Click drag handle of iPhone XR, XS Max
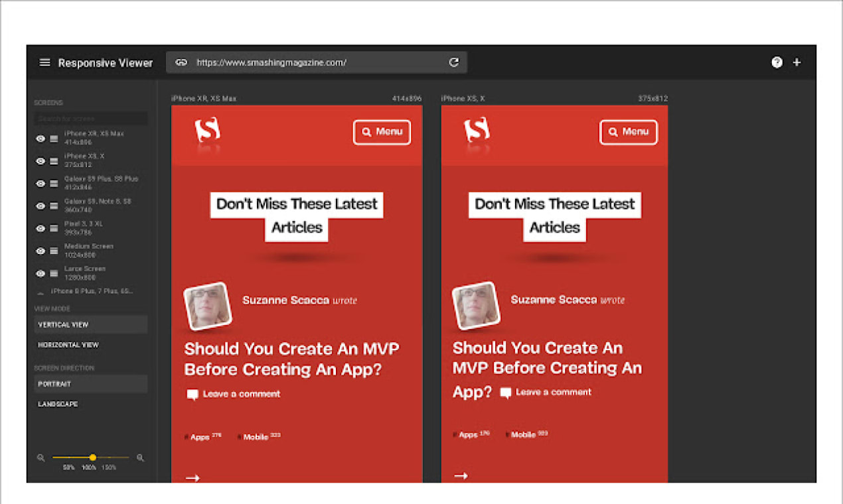The width and height of the screenshot is (843, 504). 54,139
